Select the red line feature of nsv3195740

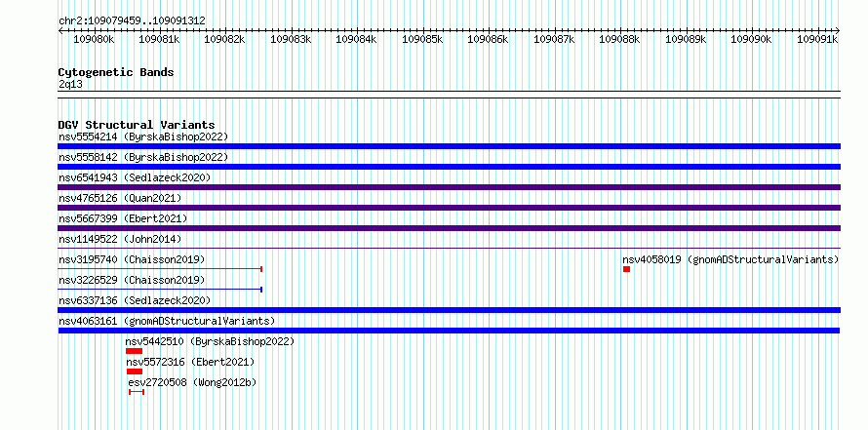coord(160,269)
